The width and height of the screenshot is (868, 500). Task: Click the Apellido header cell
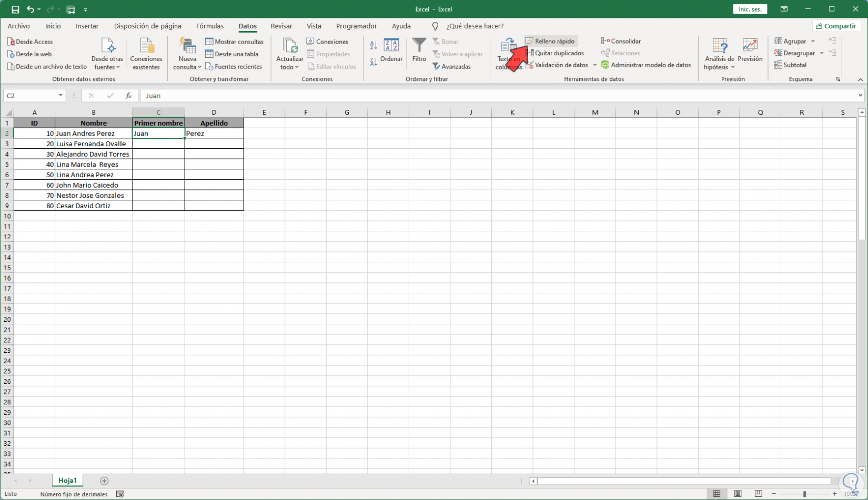pos(214,123)
